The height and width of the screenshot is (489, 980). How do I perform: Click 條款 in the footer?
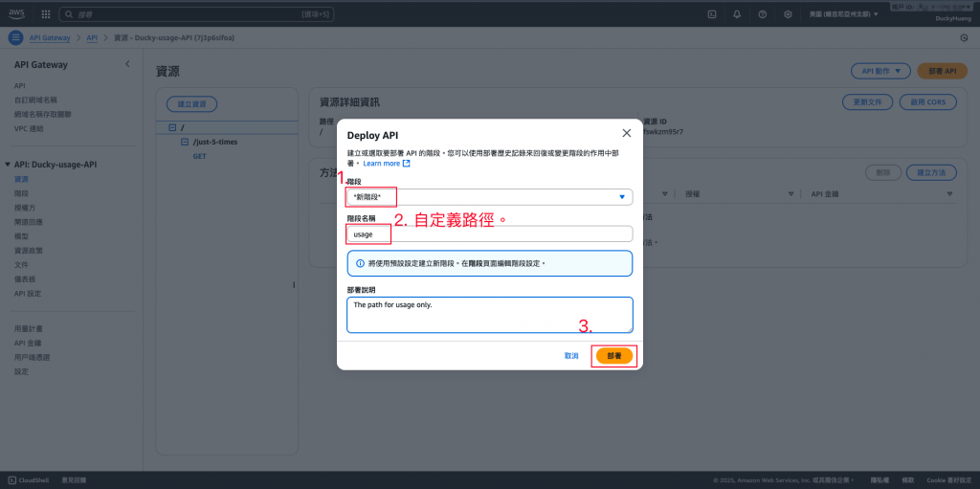907,480
